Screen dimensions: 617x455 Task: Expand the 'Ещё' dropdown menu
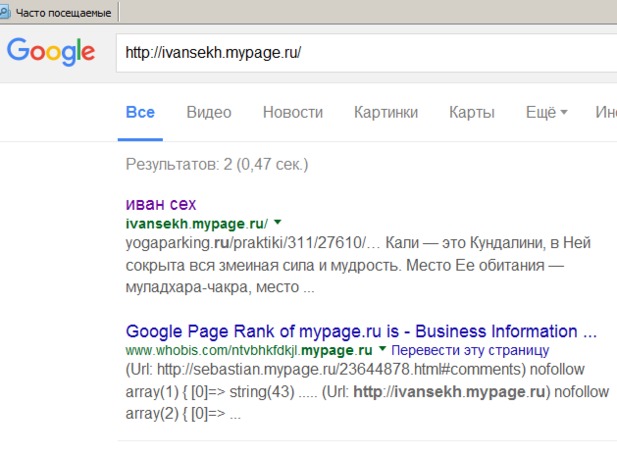click(547, 113)
